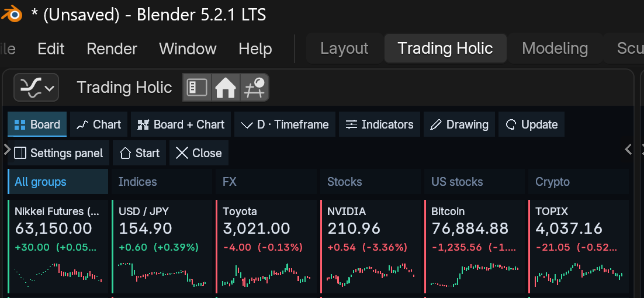Open the Nikkei Futures card
644x298 pixels.
tap(58, 247)
